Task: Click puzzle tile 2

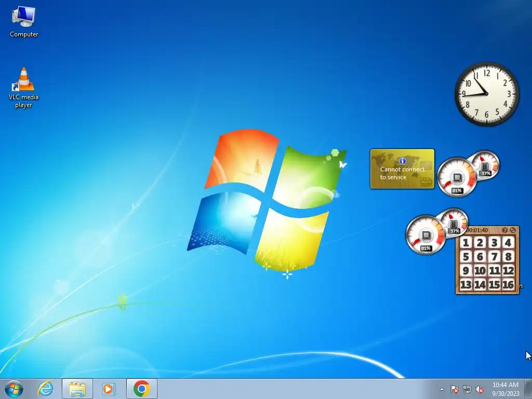Action: tap(480, 242)
